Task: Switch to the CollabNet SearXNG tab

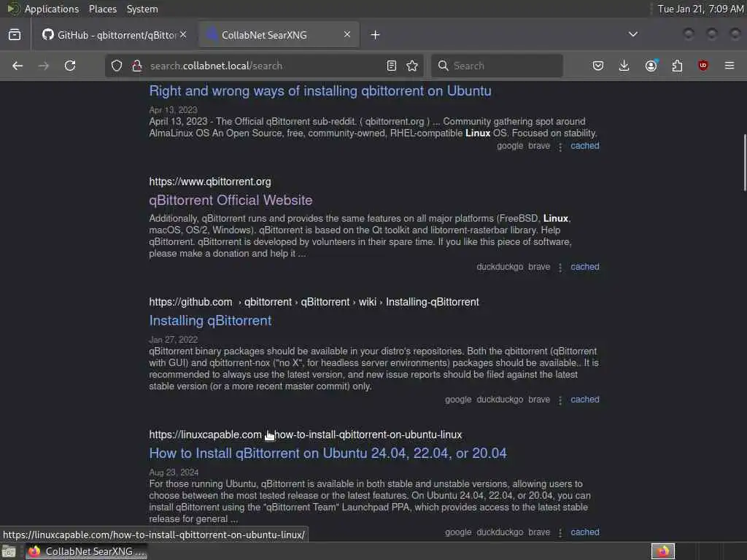Action: click(x=279, y=35)
